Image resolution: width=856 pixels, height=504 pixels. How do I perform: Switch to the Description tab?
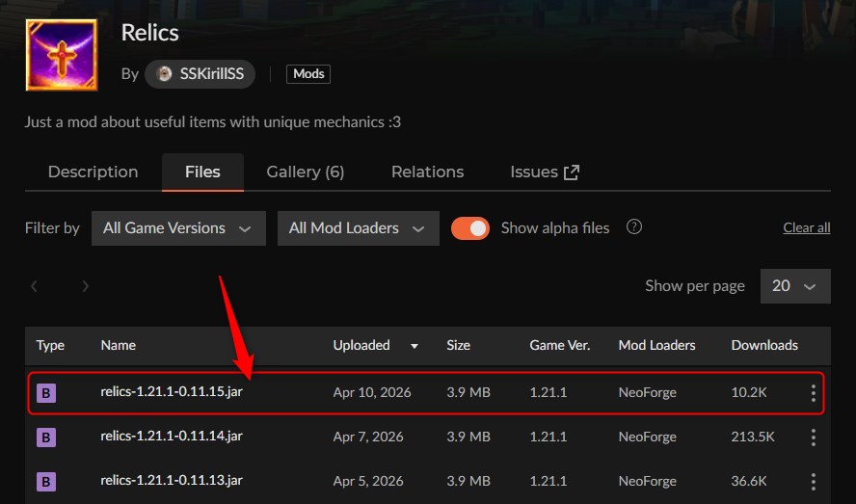point(93,172)
